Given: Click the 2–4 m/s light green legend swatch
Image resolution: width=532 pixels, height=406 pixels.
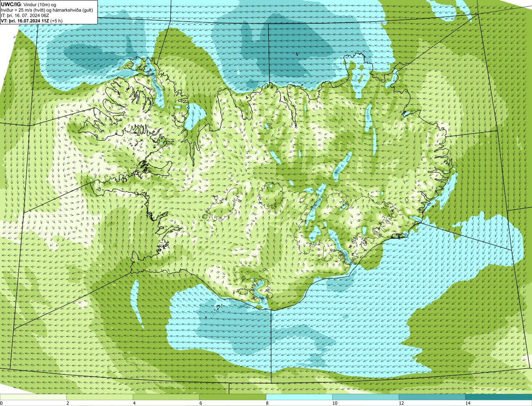Looking at the screenshot, I should 100,397.
